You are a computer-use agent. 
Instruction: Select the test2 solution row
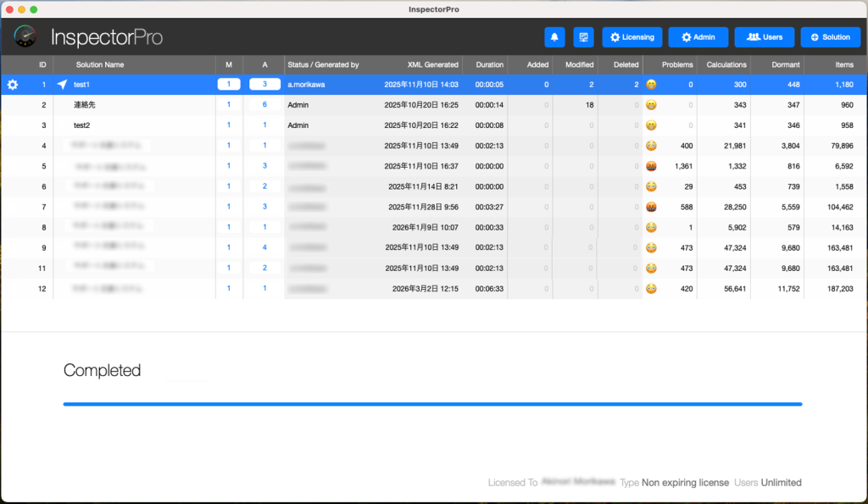pyautogui.click(x=82, y=125)
